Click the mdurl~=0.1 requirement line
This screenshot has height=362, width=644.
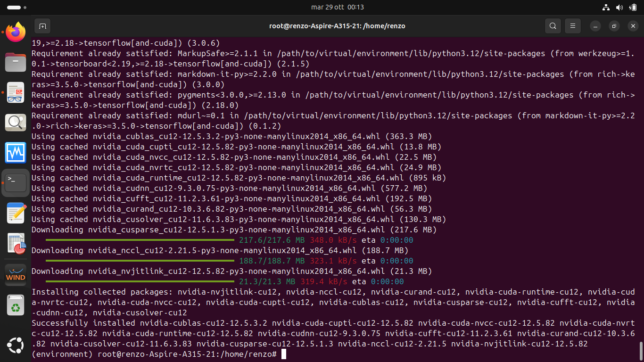333,121
